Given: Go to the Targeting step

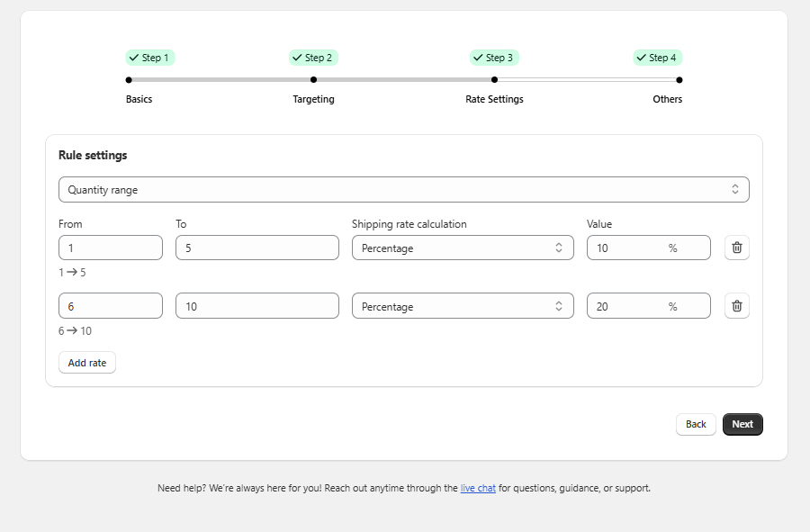Looking at the screenshot, I should pyautogui.click(x=313, y=99).
